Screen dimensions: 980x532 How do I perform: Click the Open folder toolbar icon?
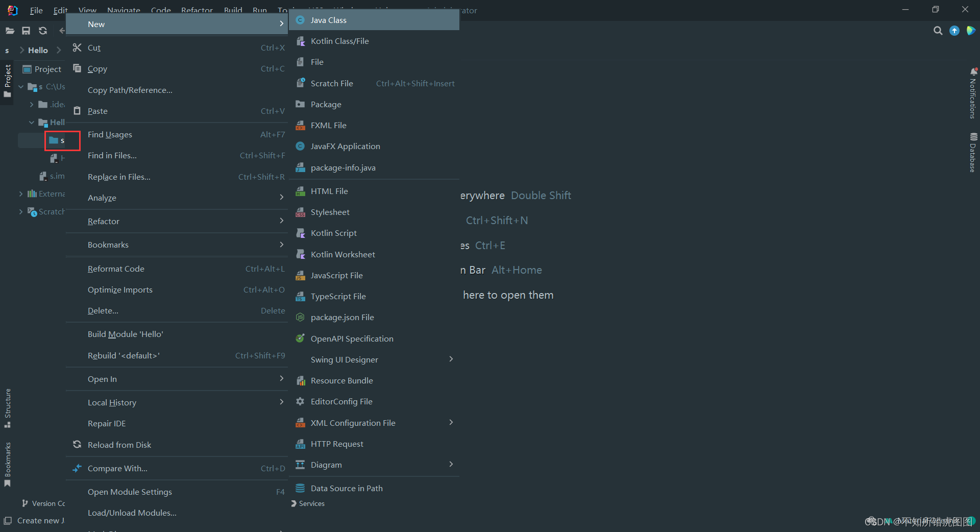(10, 31)
